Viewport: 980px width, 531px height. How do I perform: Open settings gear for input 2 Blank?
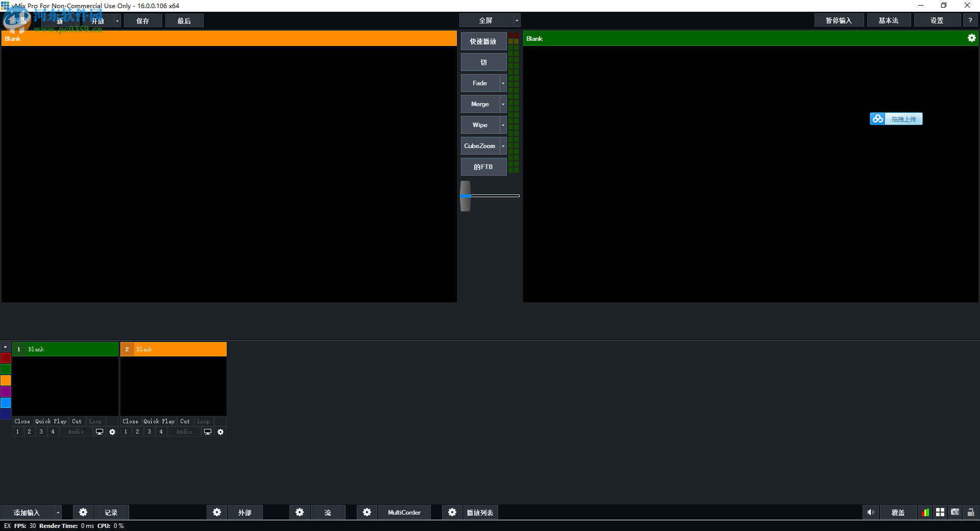[x=220, y=431]
